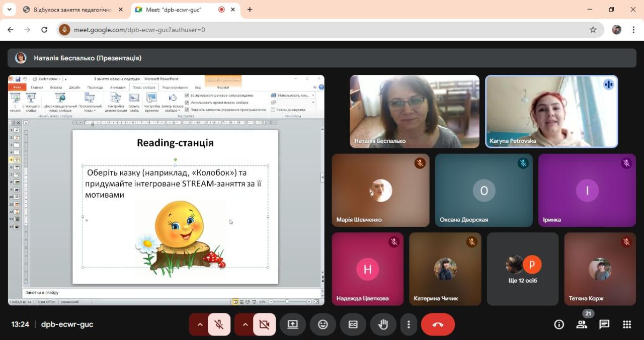Open 'Использовать теку...' monitor dropdown
This screenshot has width=644, height=340.
point(296,95)
